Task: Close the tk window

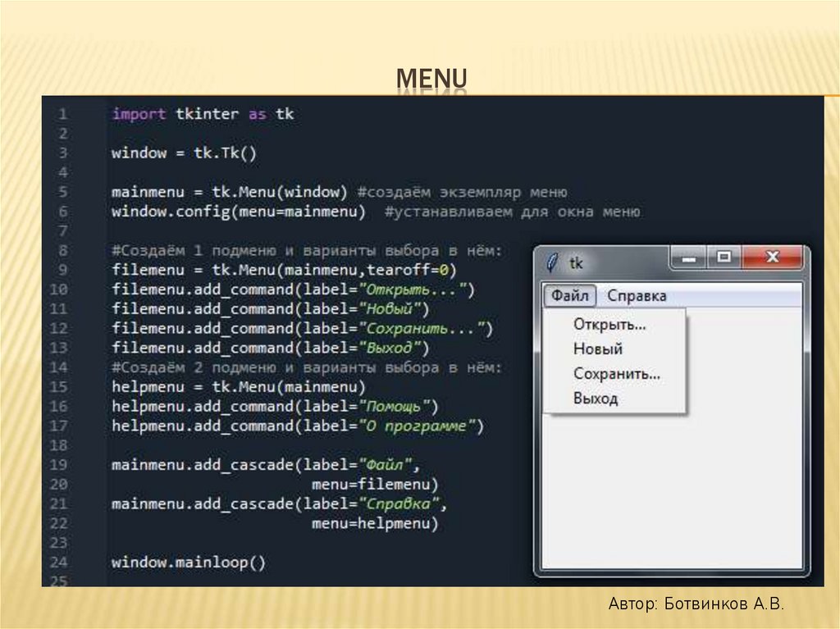Action: pyautogui.click(x=772, y=258)
